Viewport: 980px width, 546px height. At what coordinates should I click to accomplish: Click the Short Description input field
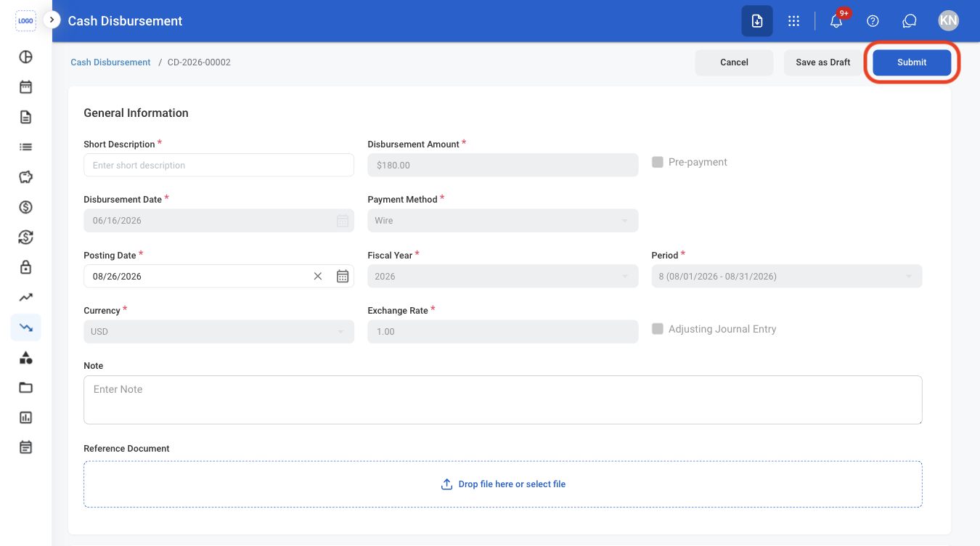click(219, 165)
